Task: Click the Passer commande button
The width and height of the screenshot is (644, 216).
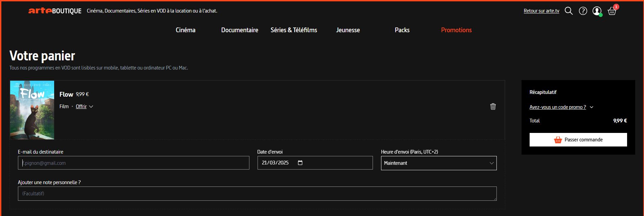Action: pos(578,140)
